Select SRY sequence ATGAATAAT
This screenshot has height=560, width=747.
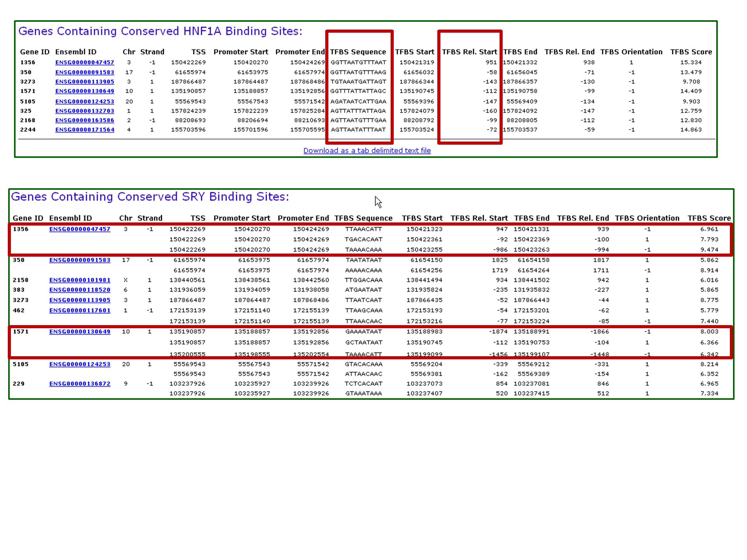[x=363, y=290]
